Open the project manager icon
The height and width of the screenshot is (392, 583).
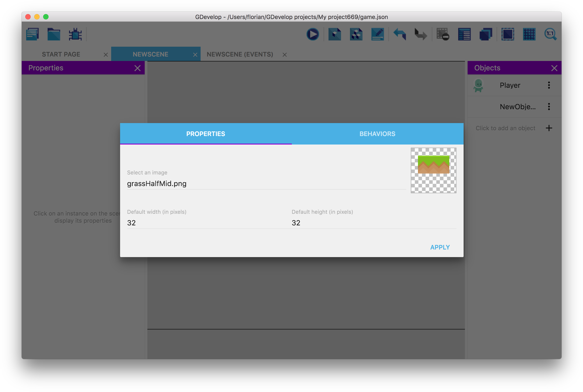(33, 34)
